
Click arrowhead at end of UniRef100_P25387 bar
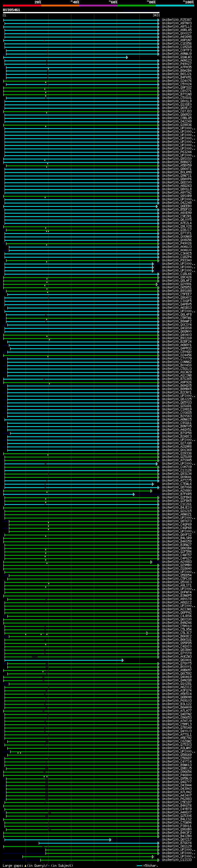(158, 20)
